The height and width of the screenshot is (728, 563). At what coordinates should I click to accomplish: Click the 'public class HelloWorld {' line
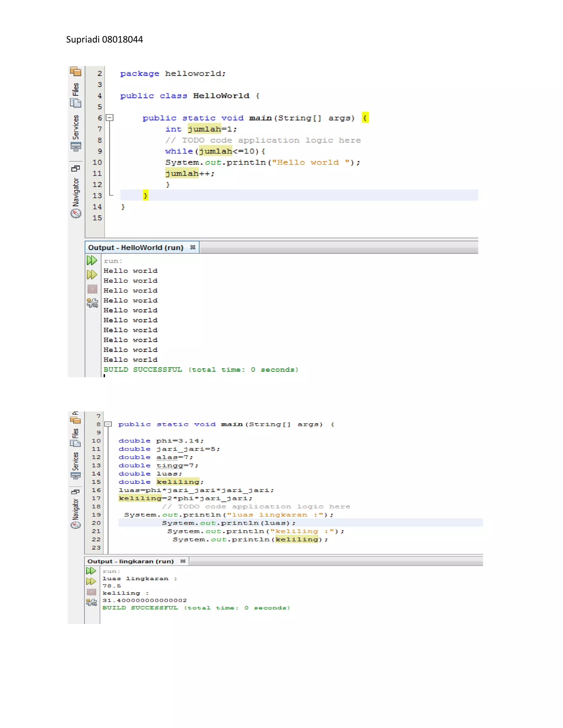tap(190, 96)
